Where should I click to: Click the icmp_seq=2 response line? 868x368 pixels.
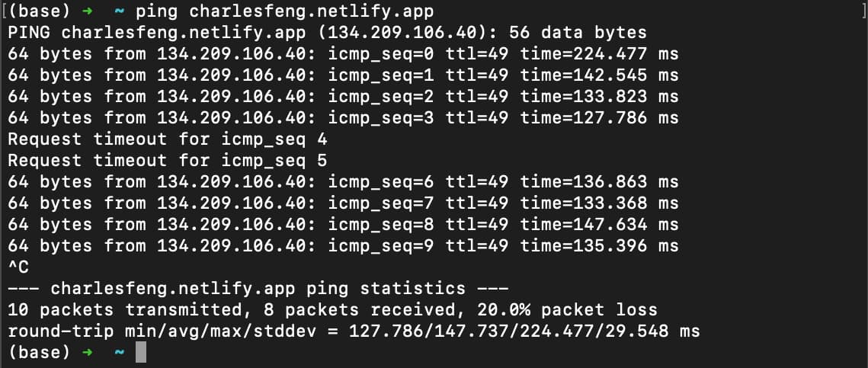click(343, 96)
